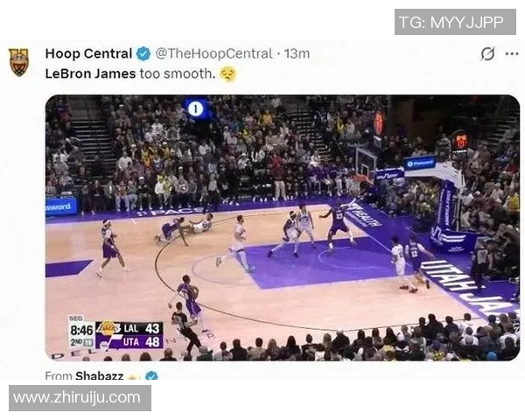Open the Hoop Central profile avatar
This screenshot has width=525, height=420.
tap(18, 62)
